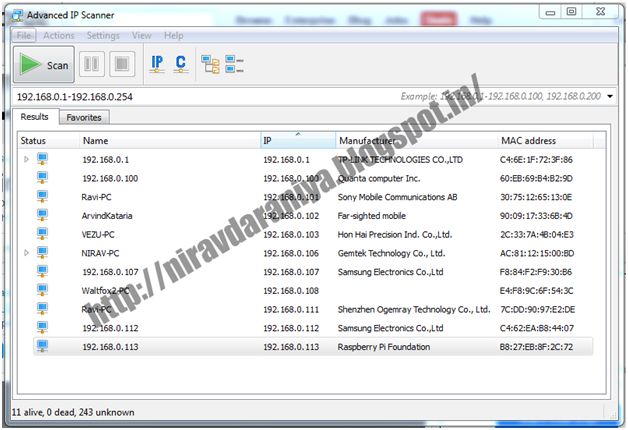Screen dimensions: 628x430
Task: Select the ArvindKataria name cell
Action: pos(107,216)
